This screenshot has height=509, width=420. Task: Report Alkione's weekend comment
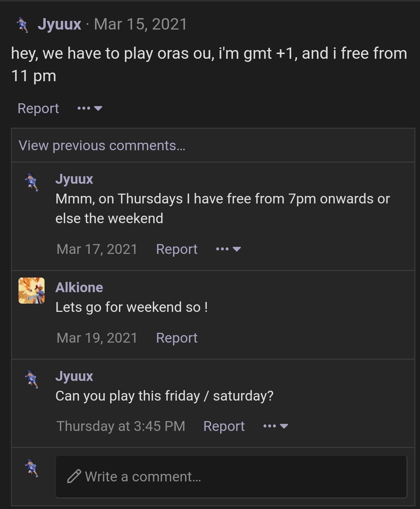coord(177,338)
